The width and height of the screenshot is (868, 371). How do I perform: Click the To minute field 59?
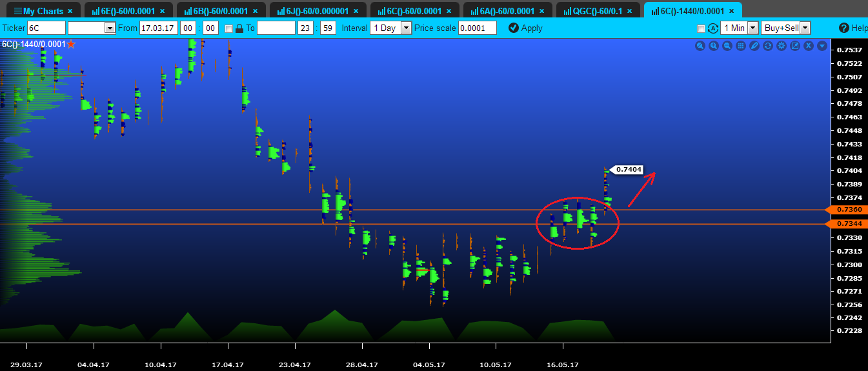pyautogui.click(x=328, y=28)
